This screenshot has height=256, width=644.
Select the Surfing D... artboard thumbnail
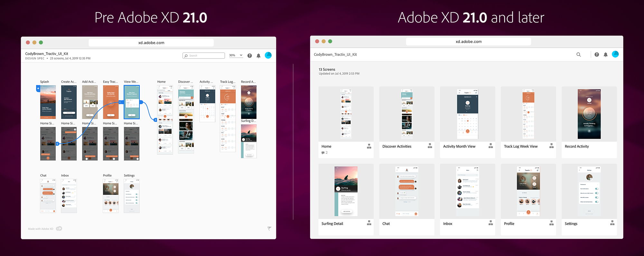pos(249,142)
